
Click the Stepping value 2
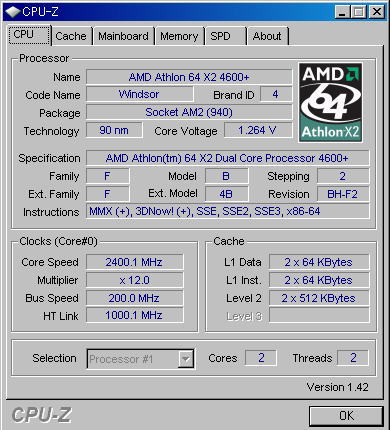pyautogui.click(x=343, y=176)
